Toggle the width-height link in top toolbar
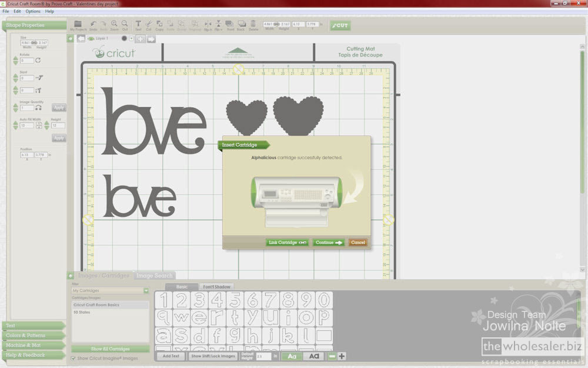Viewport: 588px width, 368px height. pos(277,24)
